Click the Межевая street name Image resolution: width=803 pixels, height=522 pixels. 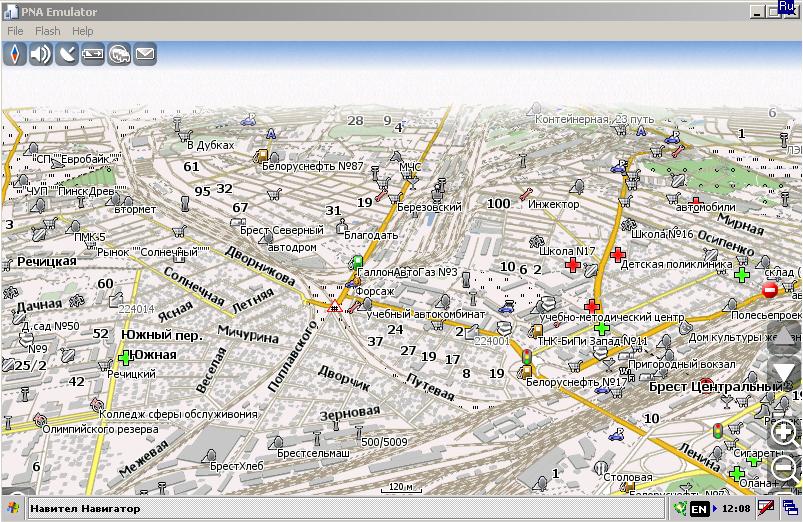click(x=143, y=458)
